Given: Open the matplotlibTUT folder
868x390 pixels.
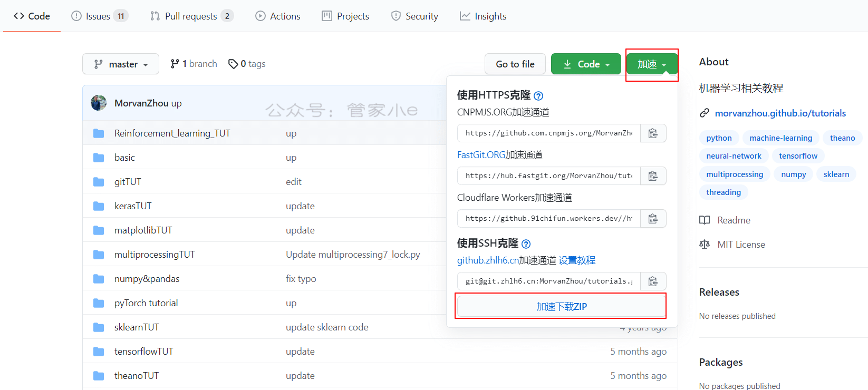Looking at the screenshot, I should (143, 230).
